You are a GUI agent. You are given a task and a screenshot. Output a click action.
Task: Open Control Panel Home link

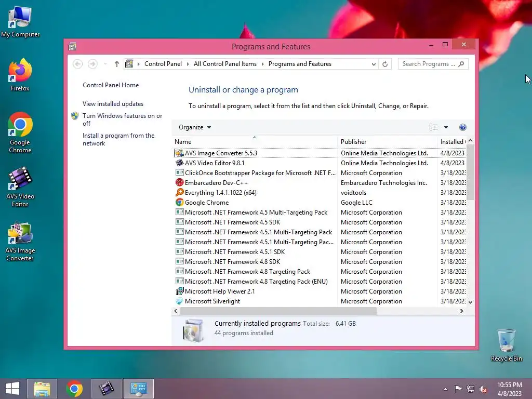(111, 85)
